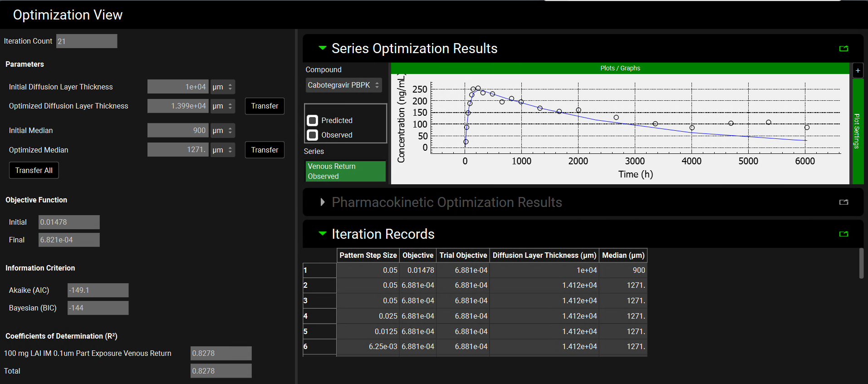The image size is (868, 384).
Task: Collapse the Series Optimization Results section
Action: click(x=323, y=48)
